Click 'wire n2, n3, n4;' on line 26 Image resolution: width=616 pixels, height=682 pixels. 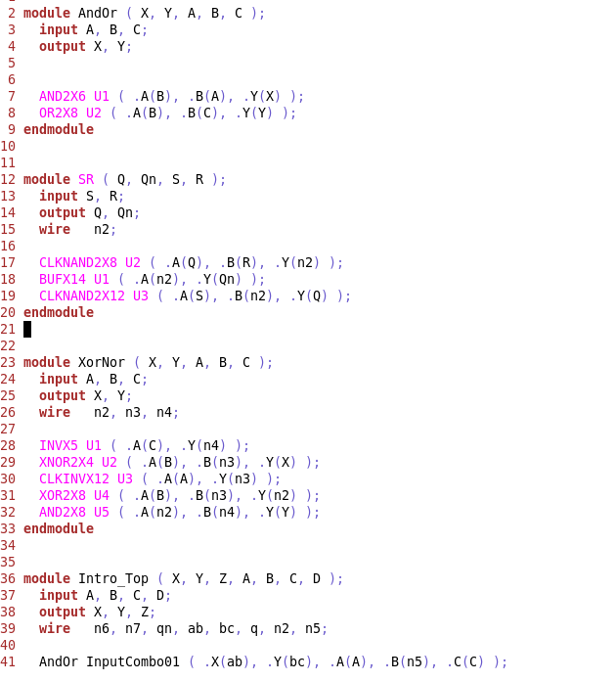(109, 412)
